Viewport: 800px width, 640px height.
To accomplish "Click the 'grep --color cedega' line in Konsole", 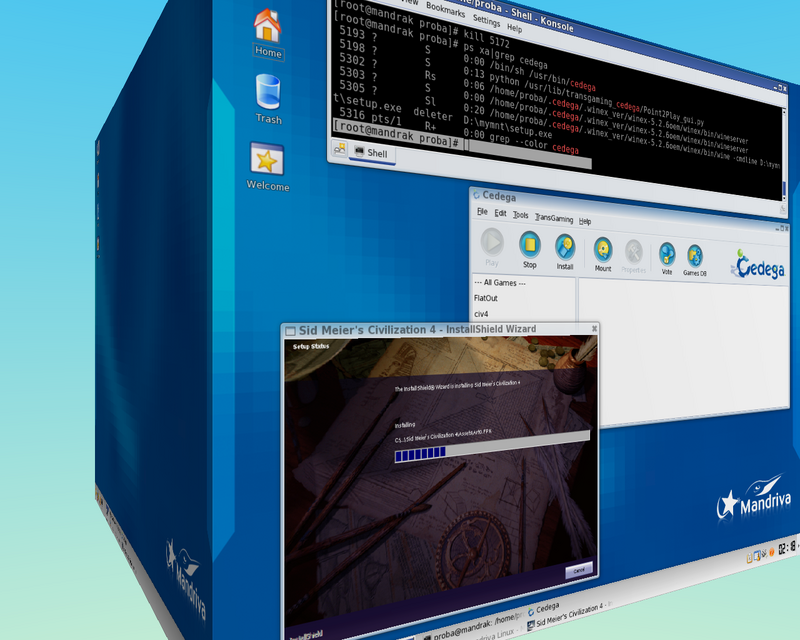I will click(x=534, y=142).
